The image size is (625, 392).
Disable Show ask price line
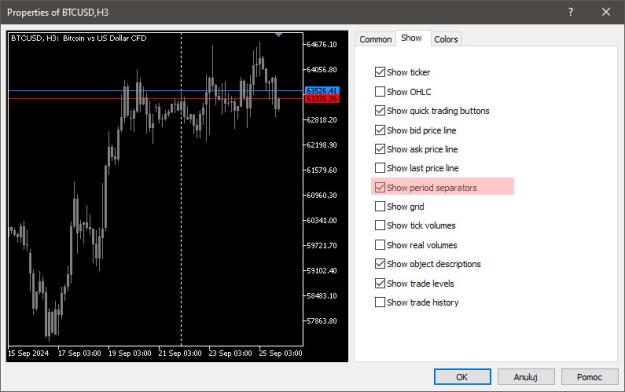coord(380,149)
